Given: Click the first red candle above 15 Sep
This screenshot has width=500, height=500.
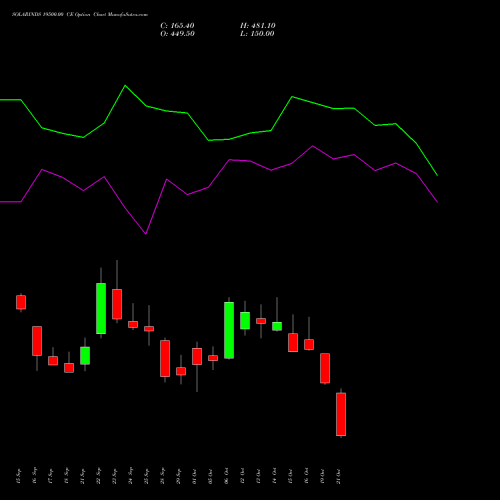Looking at the screenshot, I should [x=21, y=302].
